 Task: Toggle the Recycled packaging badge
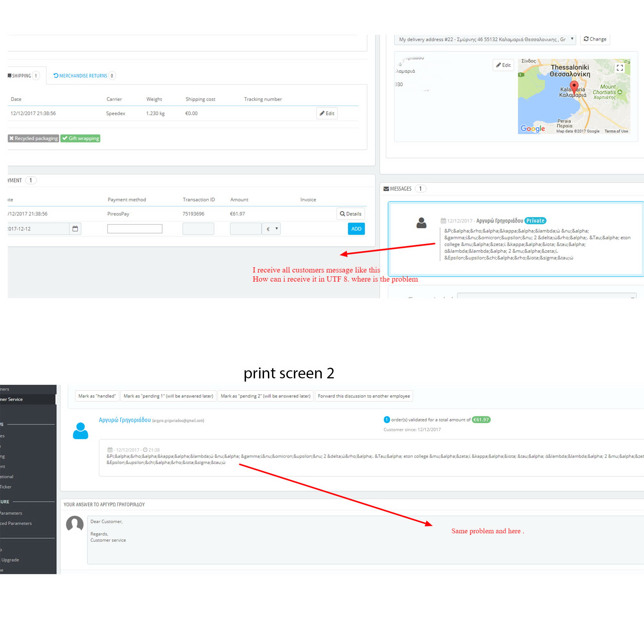pyautogui.click(x=33, y=138)
